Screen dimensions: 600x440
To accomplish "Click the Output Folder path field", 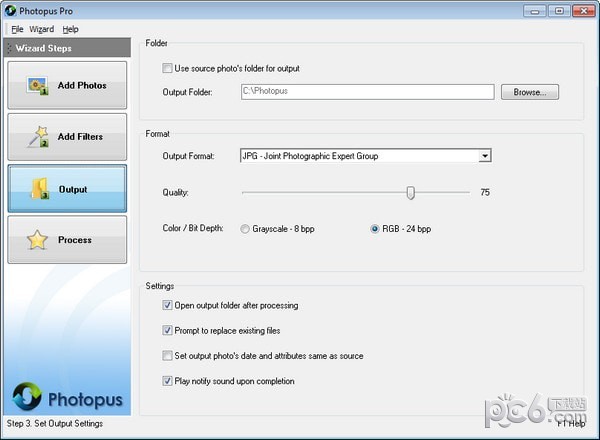I will click(x=366, y=92).
